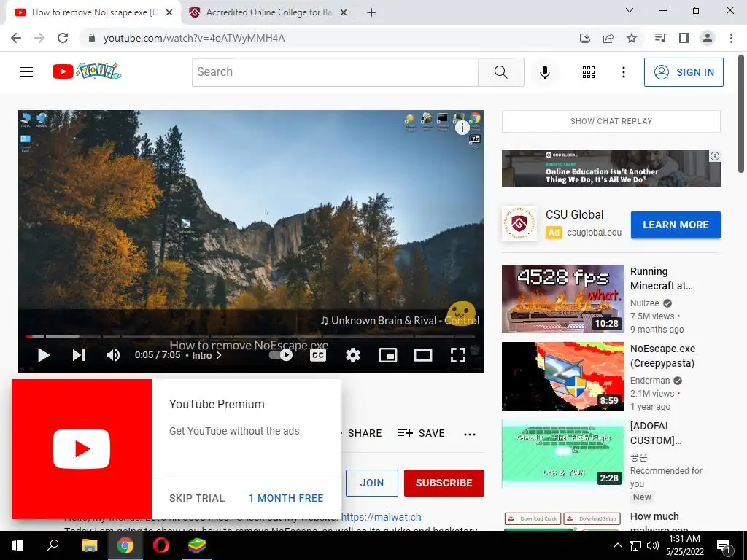Open Running Minecraft 4528 fps video thumbnail
Viewport: 747px width, 560px height.
pyautogui.click(x=562, y=298)
